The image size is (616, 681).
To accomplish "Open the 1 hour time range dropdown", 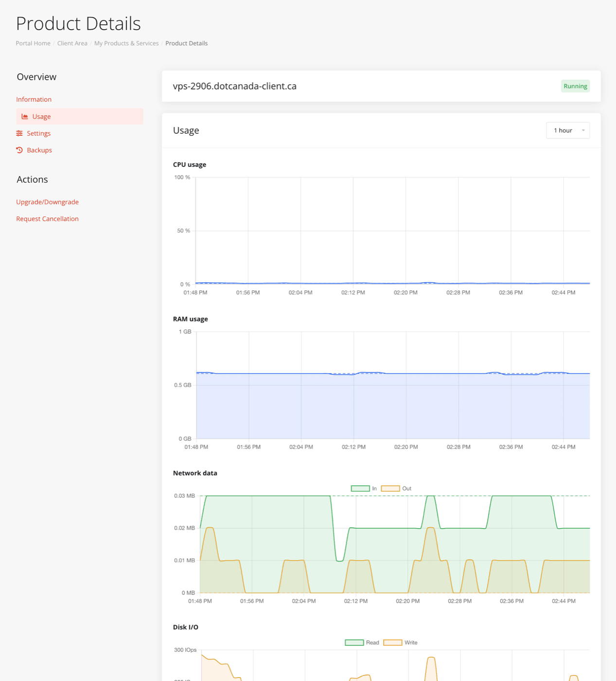I will 568,130.
